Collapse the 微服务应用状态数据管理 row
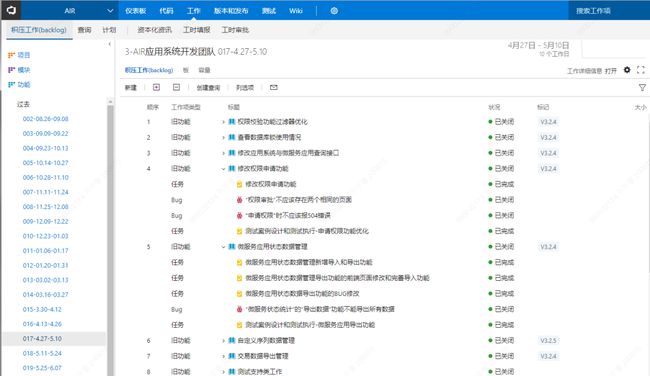 click(x=223, y=247)
